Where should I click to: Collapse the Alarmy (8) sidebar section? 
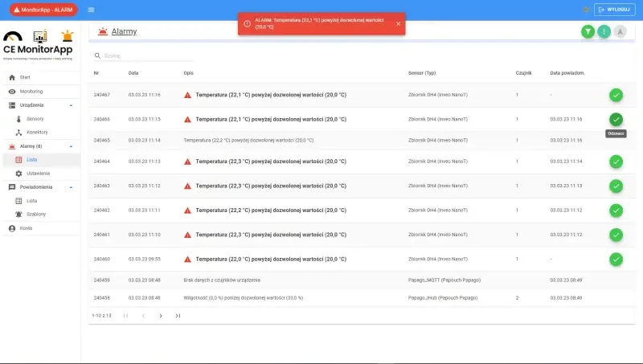(x=71, y=146)
